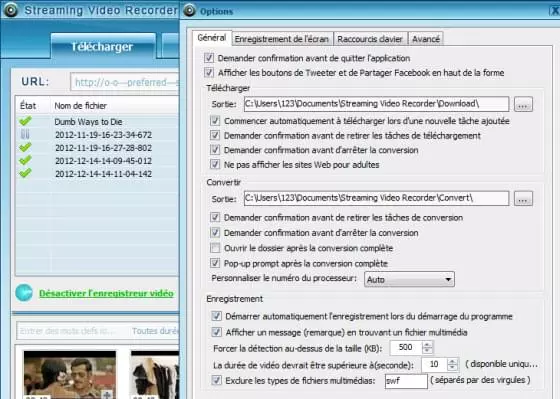The height and width of the screenshot is (399, 560).
Task: Select the second video thumbnail
Action: [155, 375]
